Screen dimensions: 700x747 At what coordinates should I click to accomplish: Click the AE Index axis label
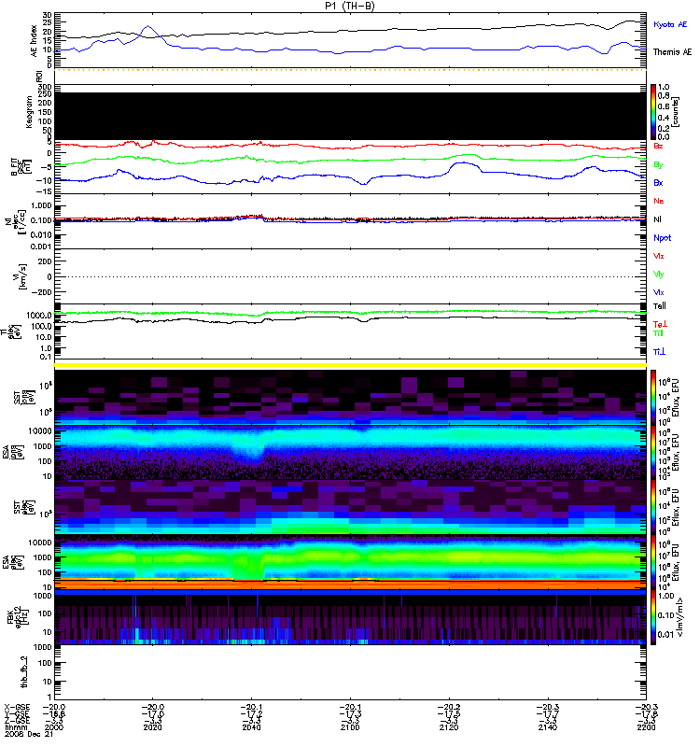click(35, 41)
